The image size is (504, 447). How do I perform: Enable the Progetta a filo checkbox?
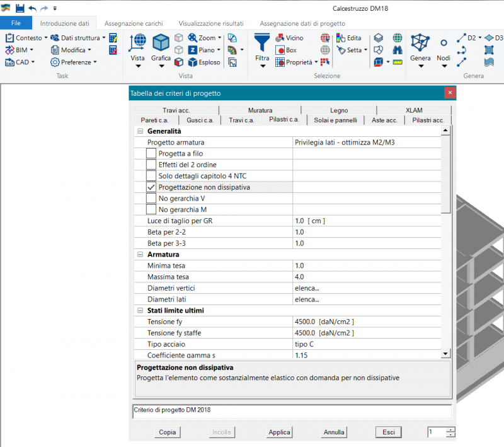tap(151, 153)
